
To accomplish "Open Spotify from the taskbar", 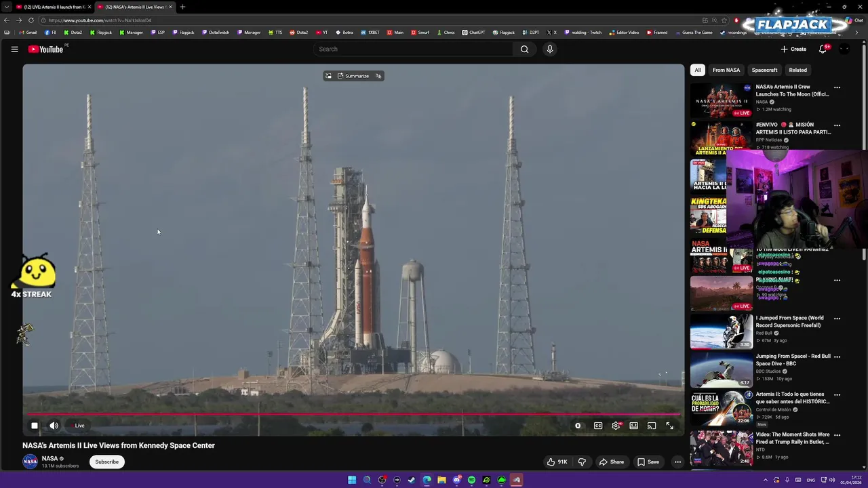I will tap(471, 480).
